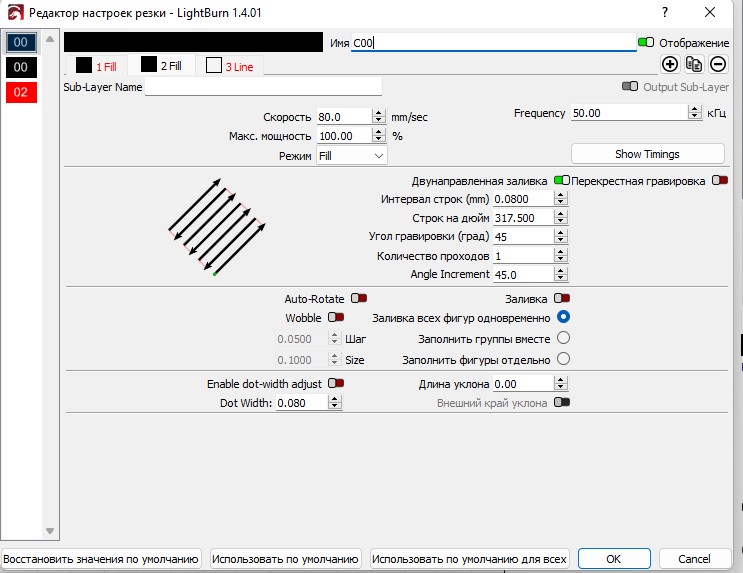The width and height of the screenshot is (743, 573).
Task: Click Интервал строк stepper arrows
Action: (561, 199)
